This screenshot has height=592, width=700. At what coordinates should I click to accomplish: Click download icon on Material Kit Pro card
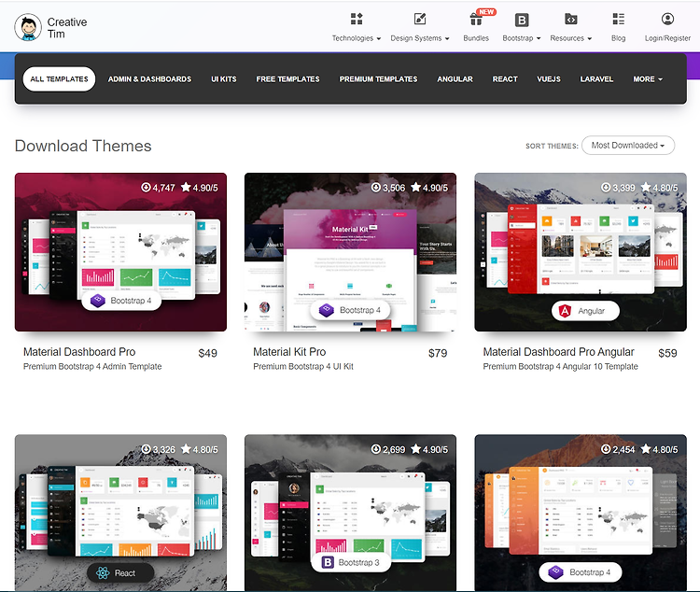(376, 187)
